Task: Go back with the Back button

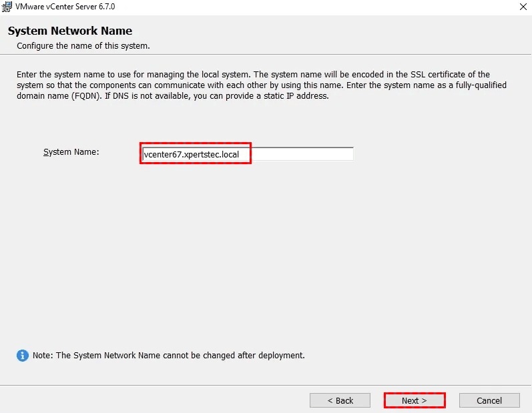Action: [x=340, y=400]
